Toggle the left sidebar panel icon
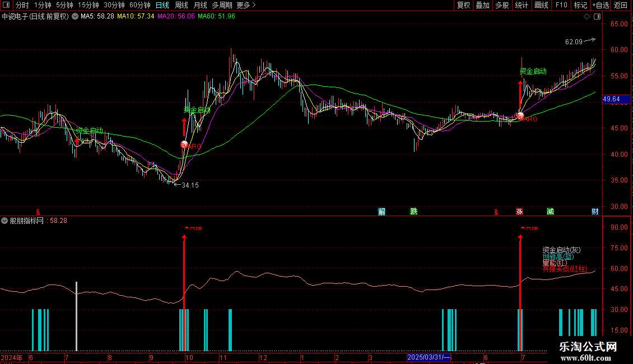Image resolution: width=633 pixels, height=364 pixels. [6, 5]
